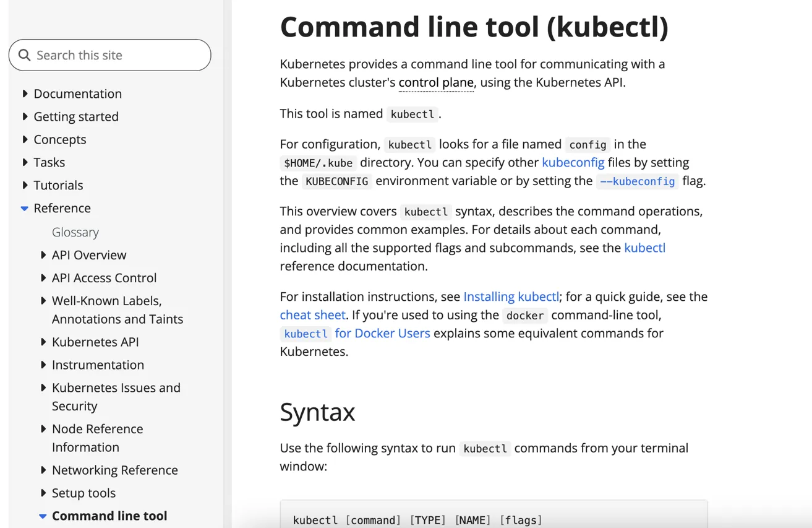Collapse the Reference section arrow
The height and width of the screenshot is (528, 812).
tap(25, 209)
